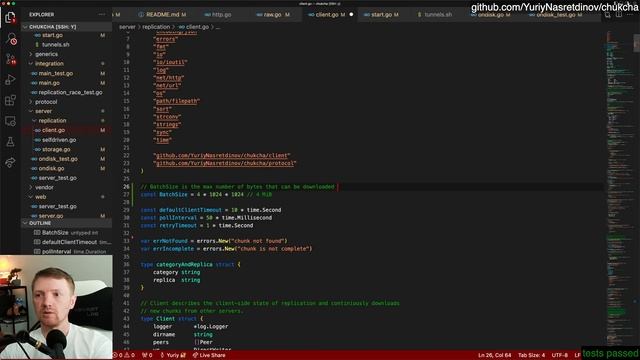Click replication in breadcrumb path
Viewport: 640px width, 360px height.
pyautogui.click(x=156, y=27)
